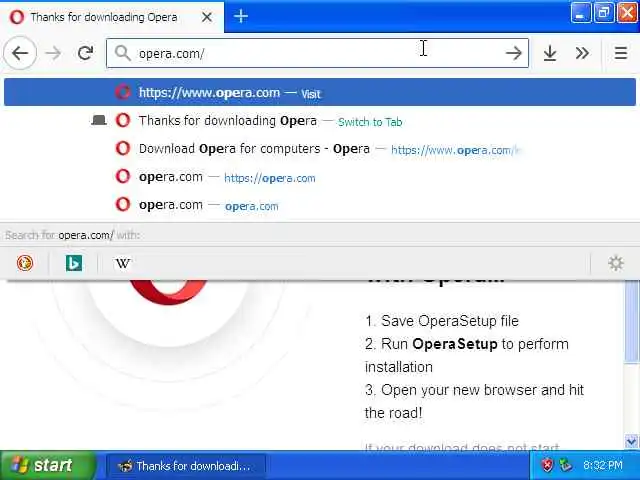Click the Thanks for downloadi... taskbar button
The width and height of the screenshot is (640, 480).
coord(185,466)
